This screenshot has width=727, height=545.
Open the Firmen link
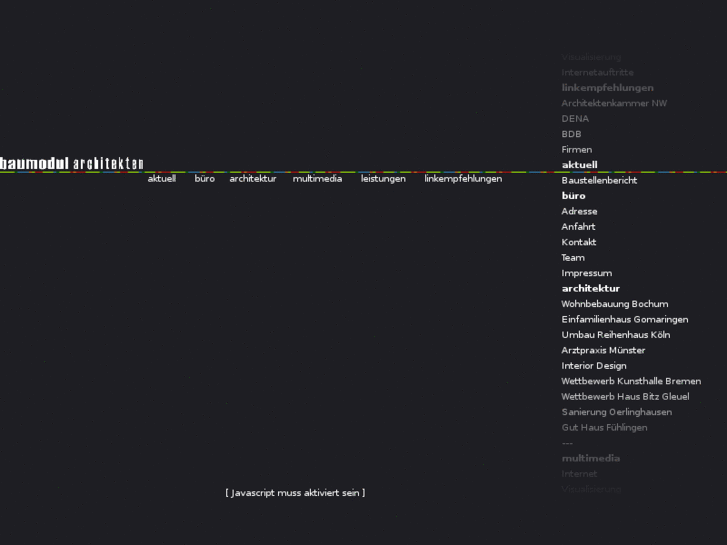coord(577,149)
